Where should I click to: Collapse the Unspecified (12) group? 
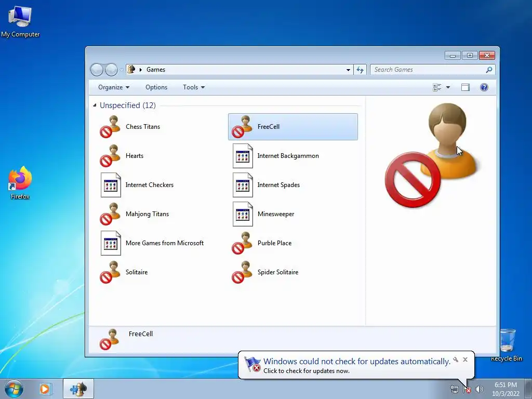coord(95,105)
